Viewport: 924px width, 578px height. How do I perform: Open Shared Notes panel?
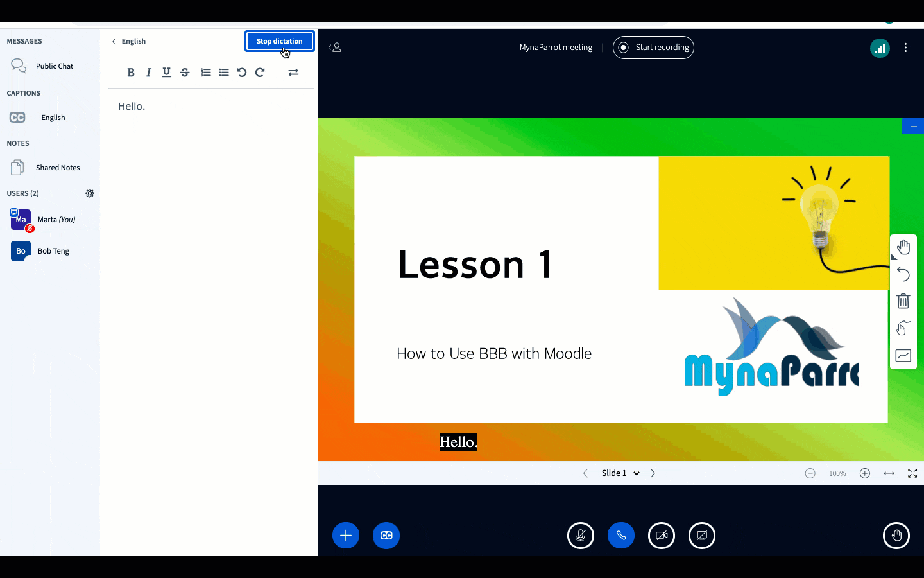click(58, 168)
